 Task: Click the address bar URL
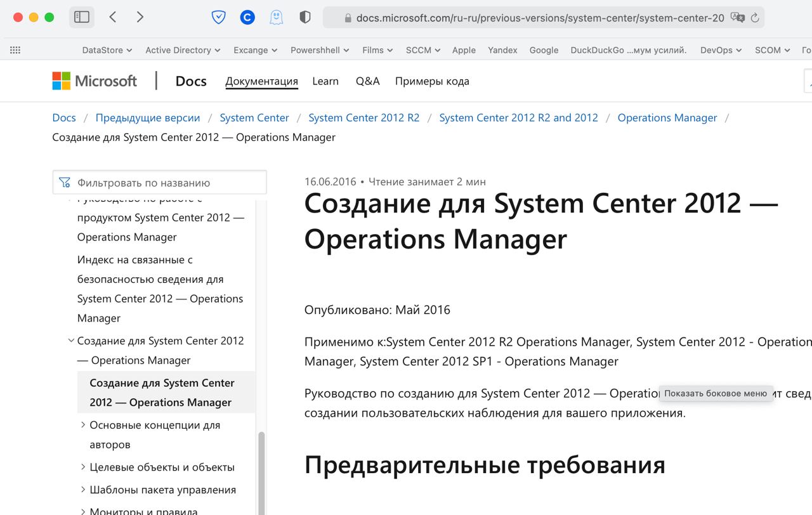tap(540, 18)
